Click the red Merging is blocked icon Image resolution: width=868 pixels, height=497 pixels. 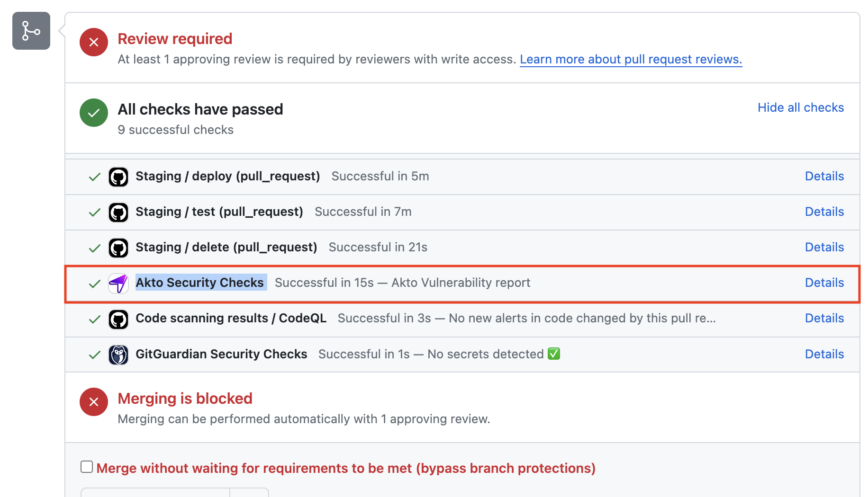click(x=94, y=402)
